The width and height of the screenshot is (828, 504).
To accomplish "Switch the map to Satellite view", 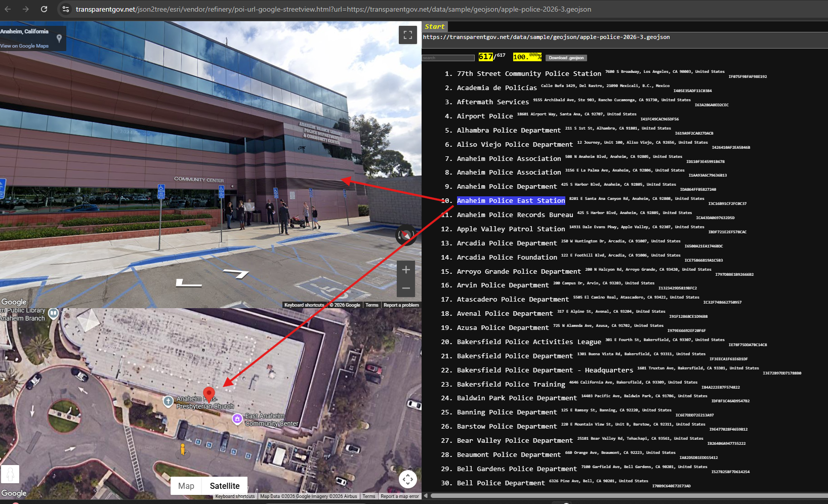I will pos(225,486).
